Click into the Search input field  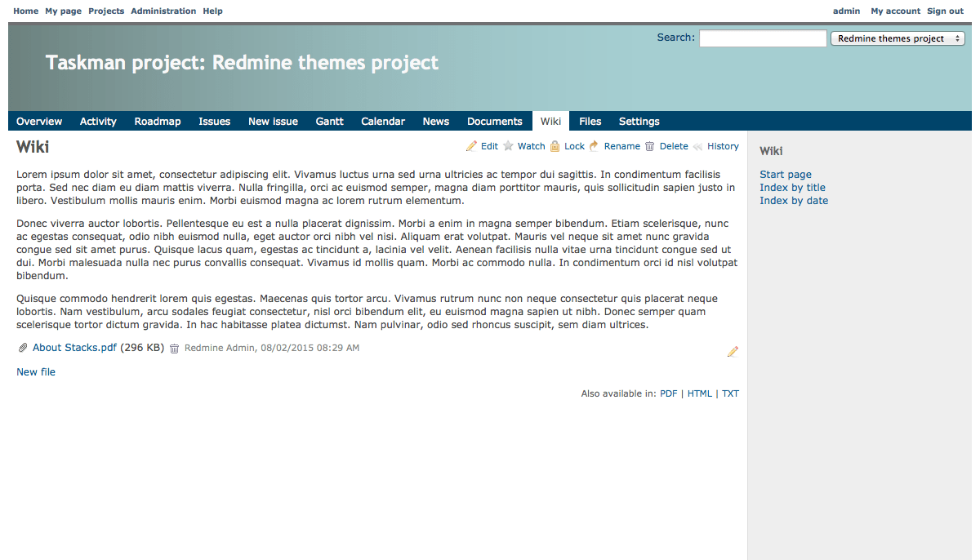763,38
